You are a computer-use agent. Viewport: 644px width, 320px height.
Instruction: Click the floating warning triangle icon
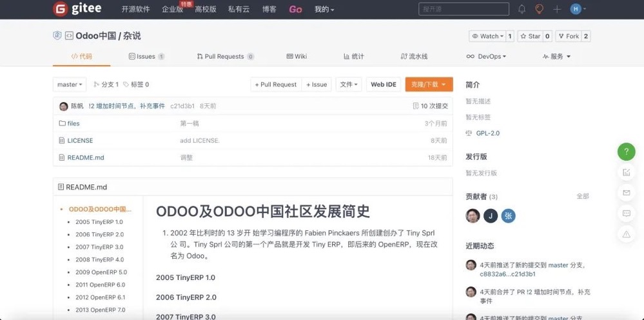pyautogui.click(x=626, y=234)
